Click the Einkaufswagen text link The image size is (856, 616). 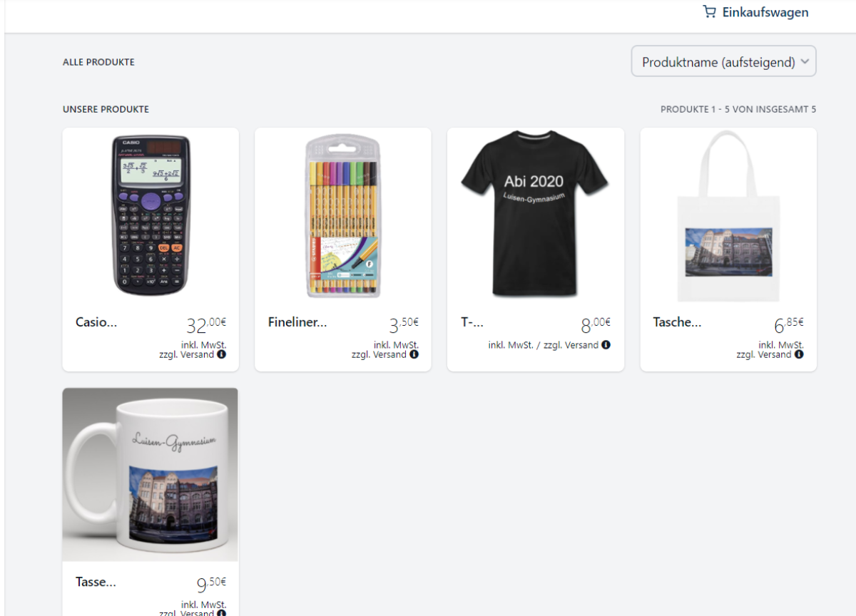pyautogui.click(x=765, y=12)
